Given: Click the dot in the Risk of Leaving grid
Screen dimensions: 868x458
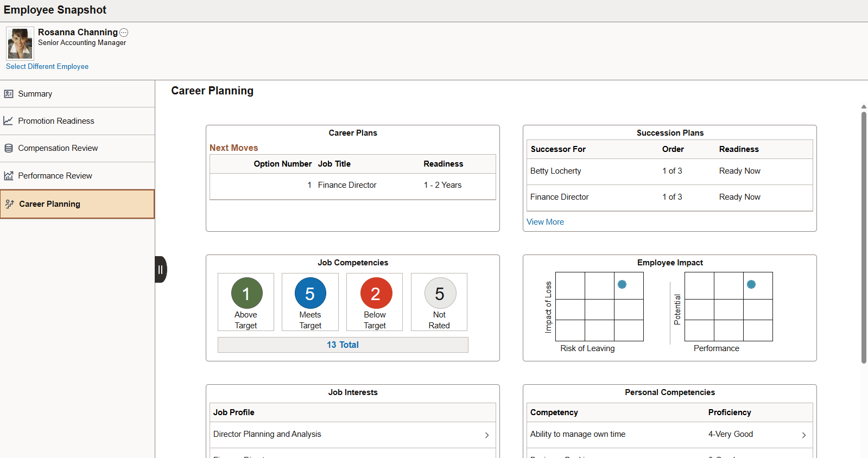Looking at the screenshot, I should click(x=622, y=284).
